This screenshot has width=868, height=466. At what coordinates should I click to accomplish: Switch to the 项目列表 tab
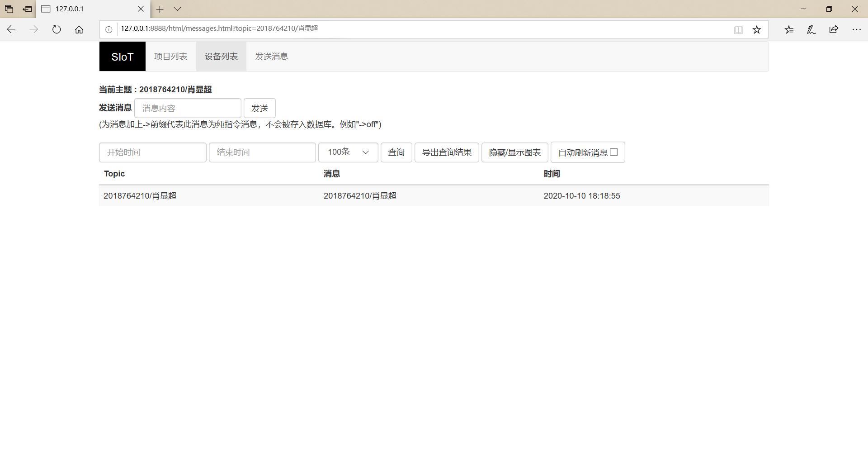(x=170, y=56)
